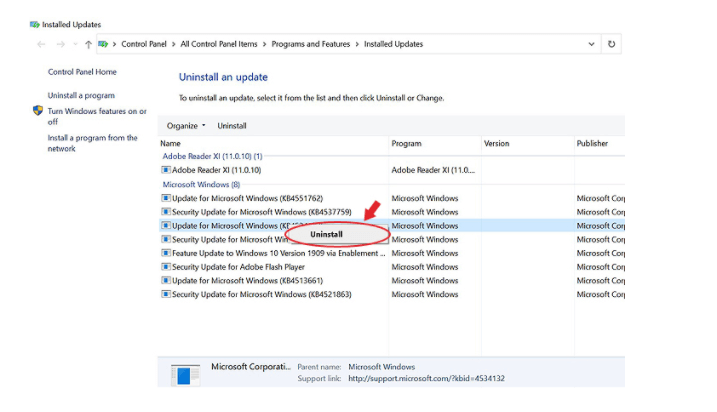Click the Control Panel icon in address bar
Image resolution: width=717 pixels, height=412 pixels.
click(x=103, y=44)
